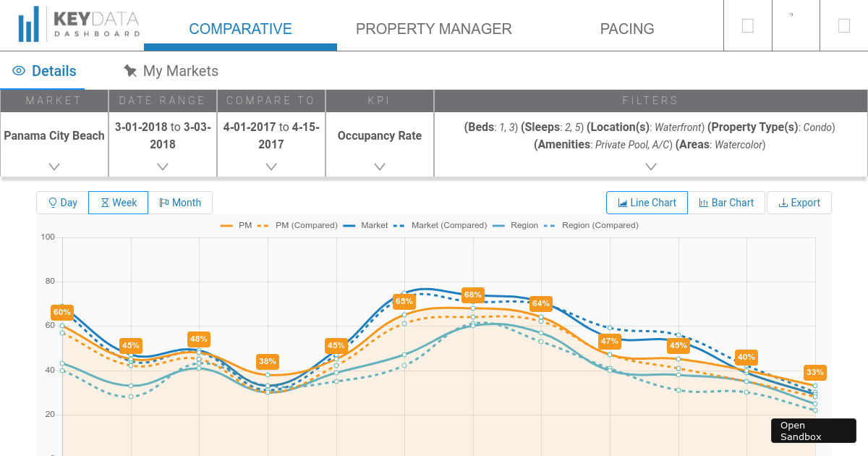Open the question mark help icon
Viewport: 868px width, 456px height.
pos(791,15)
